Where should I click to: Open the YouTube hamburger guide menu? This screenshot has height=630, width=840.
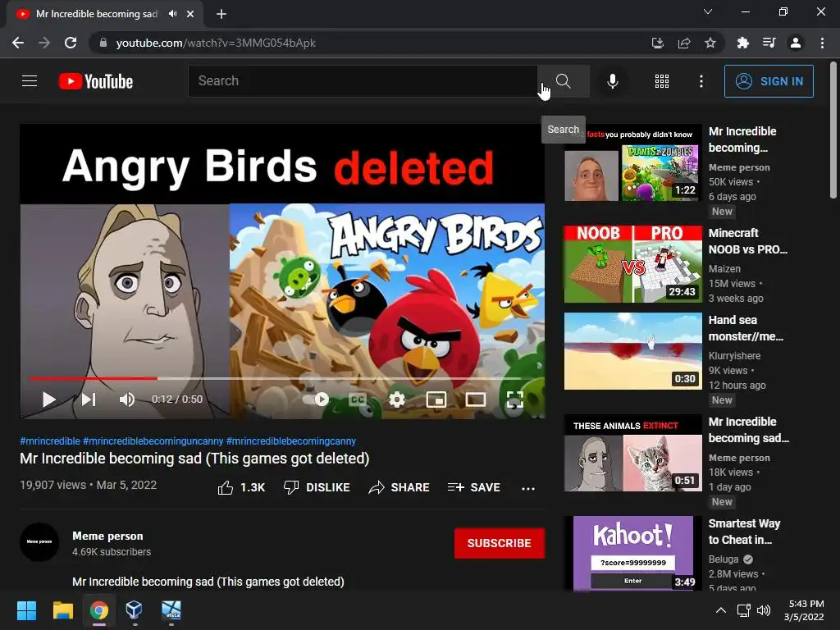click(x=30, y=81)
